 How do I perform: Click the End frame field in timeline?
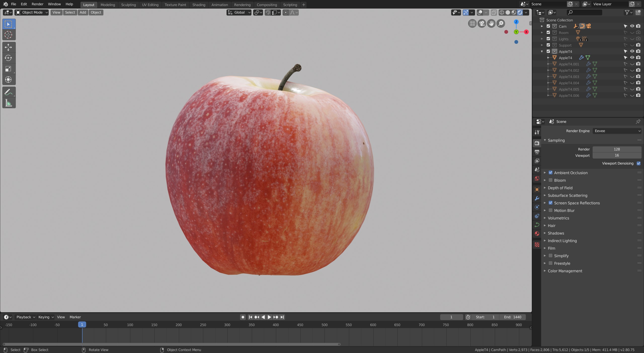[x=512, y=317]
